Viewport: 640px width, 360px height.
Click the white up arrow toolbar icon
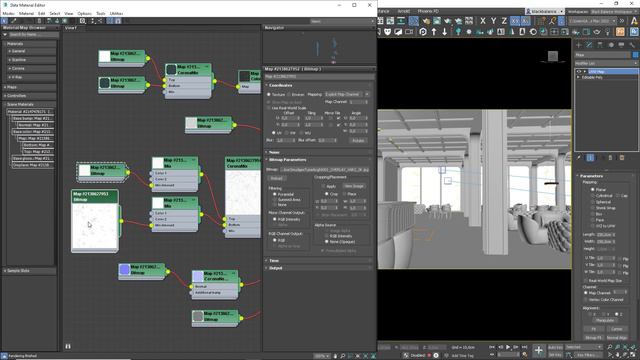pyautogui.click(x=433, y=32)
